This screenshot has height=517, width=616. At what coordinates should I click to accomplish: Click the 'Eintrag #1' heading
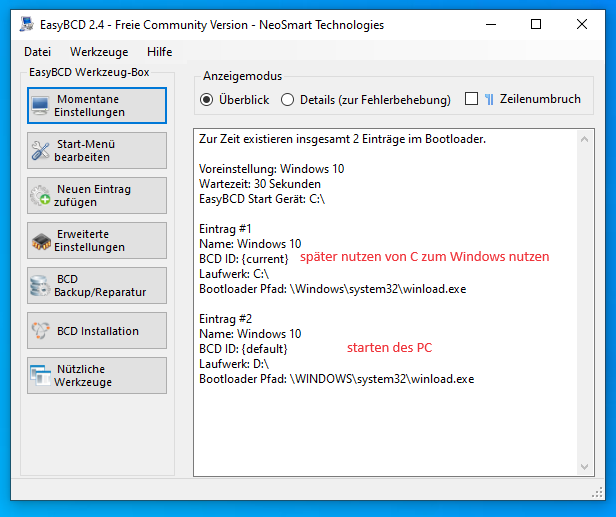[225, 229]
